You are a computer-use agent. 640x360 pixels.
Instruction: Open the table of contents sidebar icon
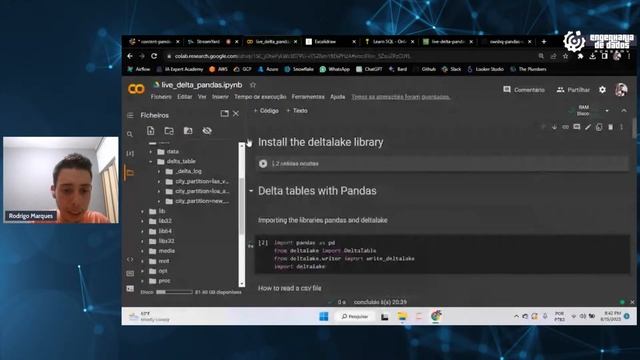coord(130,116)
